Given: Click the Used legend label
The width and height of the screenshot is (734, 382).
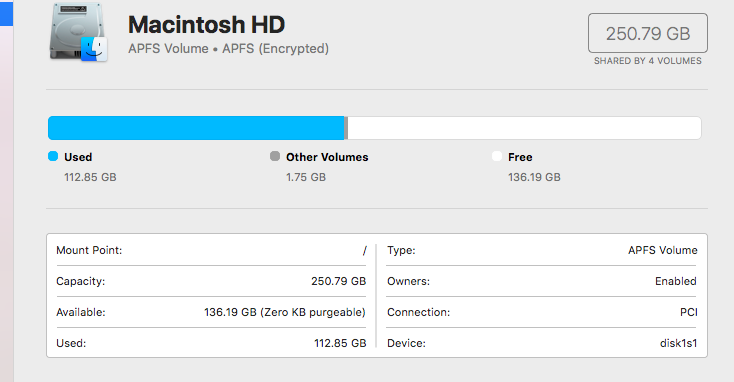Looking at the screenshot, I should (x=78, y=157).
